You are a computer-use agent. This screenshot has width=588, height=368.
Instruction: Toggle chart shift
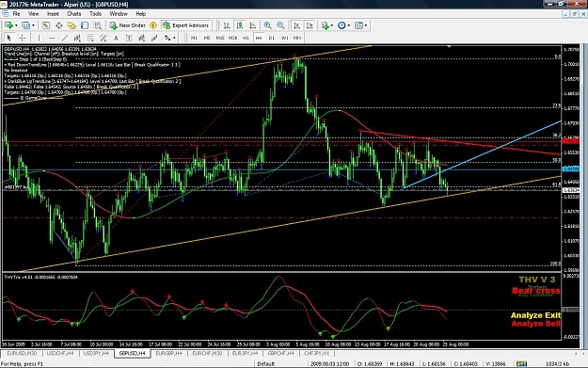click(x=310, y=25)
